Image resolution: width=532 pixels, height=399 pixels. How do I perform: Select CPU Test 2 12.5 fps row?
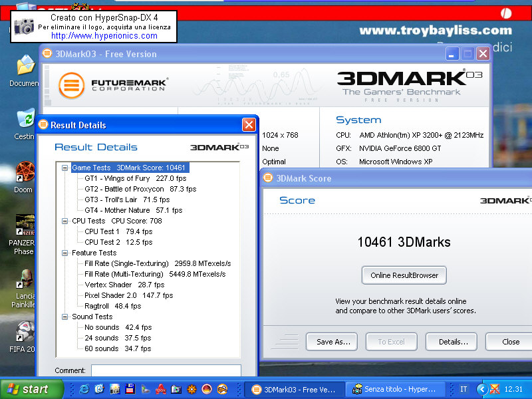(118, 242)
